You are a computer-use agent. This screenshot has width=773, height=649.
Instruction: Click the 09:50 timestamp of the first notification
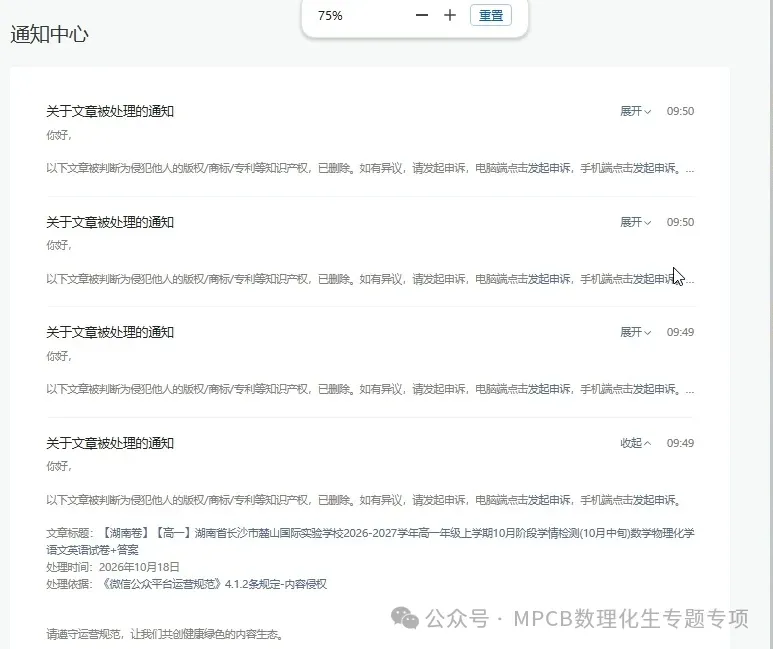click(680, 111)
